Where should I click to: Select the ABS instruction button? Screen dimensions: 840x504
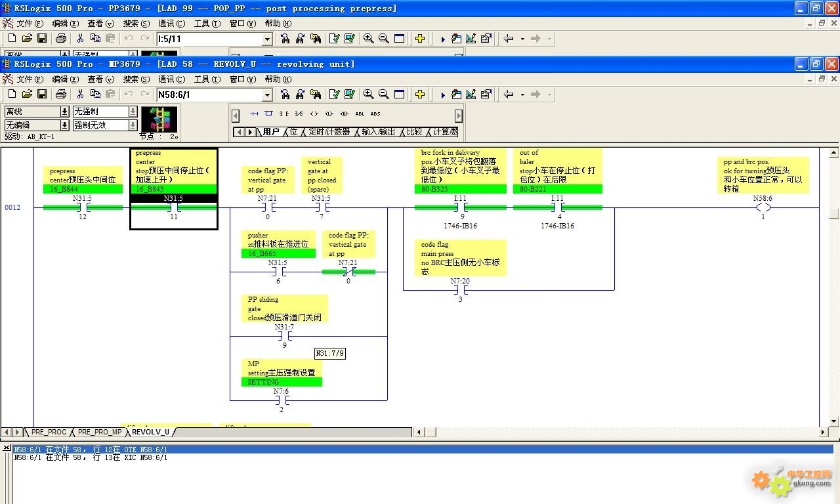375,114
